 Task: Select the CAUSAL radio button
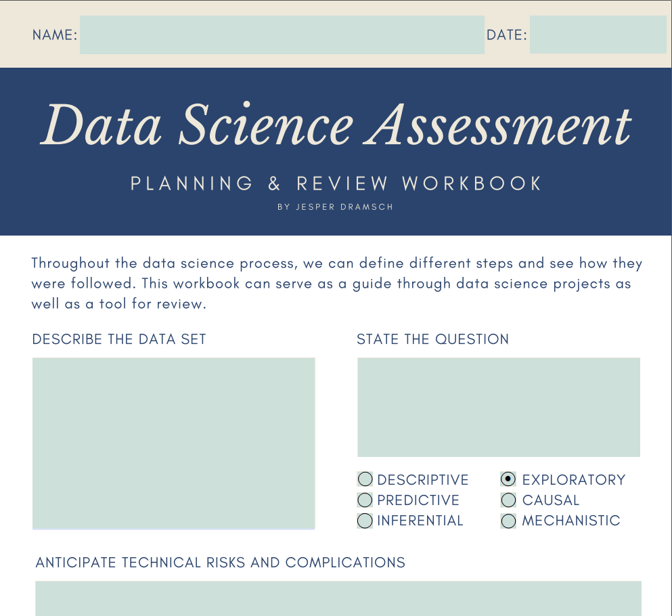tap(508, 500)
